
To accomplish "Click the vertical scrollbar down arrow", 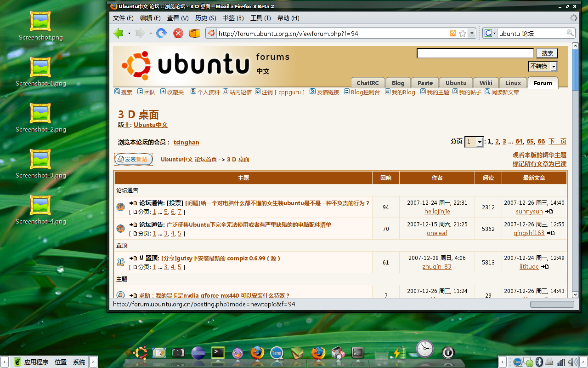I will 576,294.
